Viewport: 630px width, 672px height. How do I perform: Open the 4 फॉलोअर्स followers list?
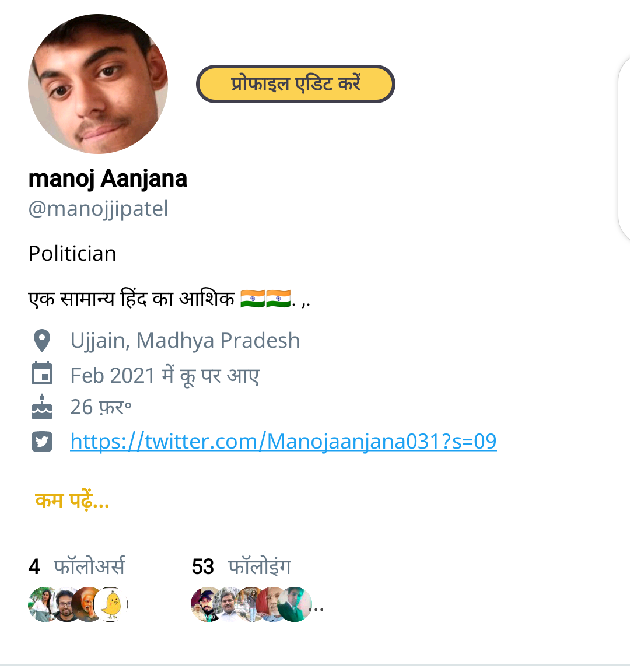point(76,566)
